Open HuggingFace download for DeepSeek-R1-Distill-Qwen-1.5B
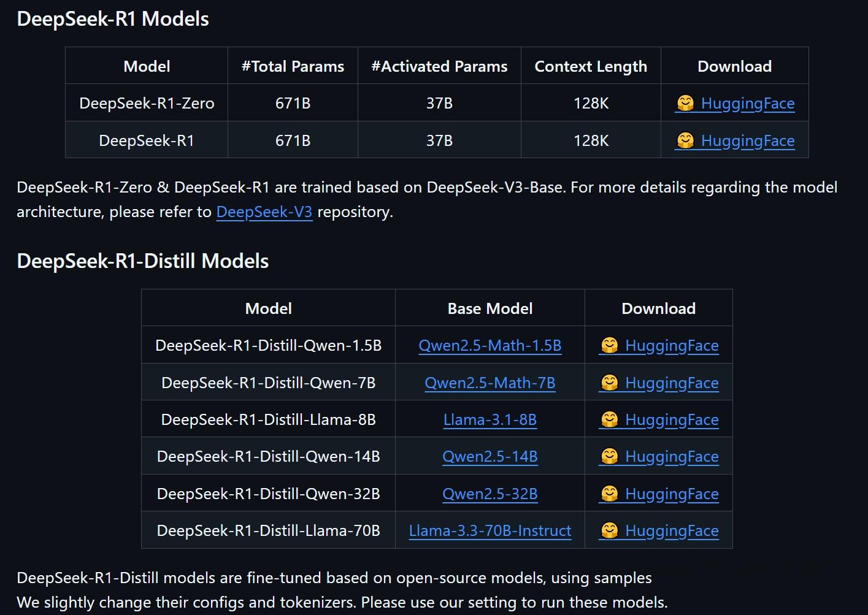The height and width of the screenshot is (615, 868). pos(659,346)
